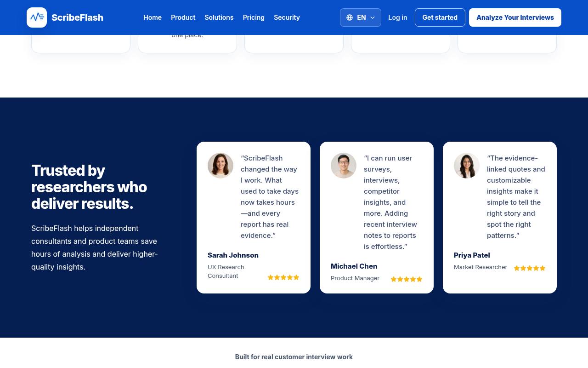Click the 'ScribeFlash helps independent consultants' paragraph
588x368 pixels.
click(x=95, y=247)
